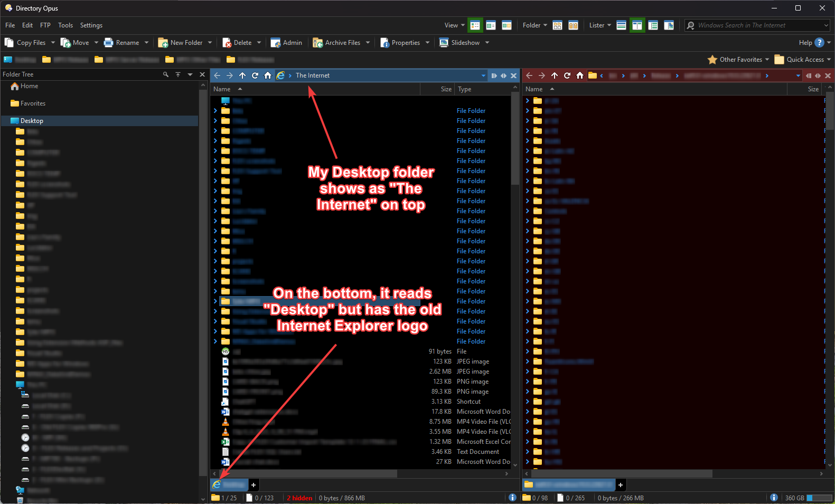Expand the Delete button dropdown arrow

click(x=259, y=43)
